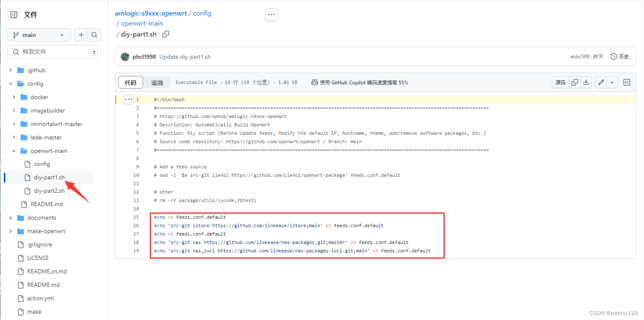Click the search magnifier button beside plus

pyautogui.click(x=94, y=35)
